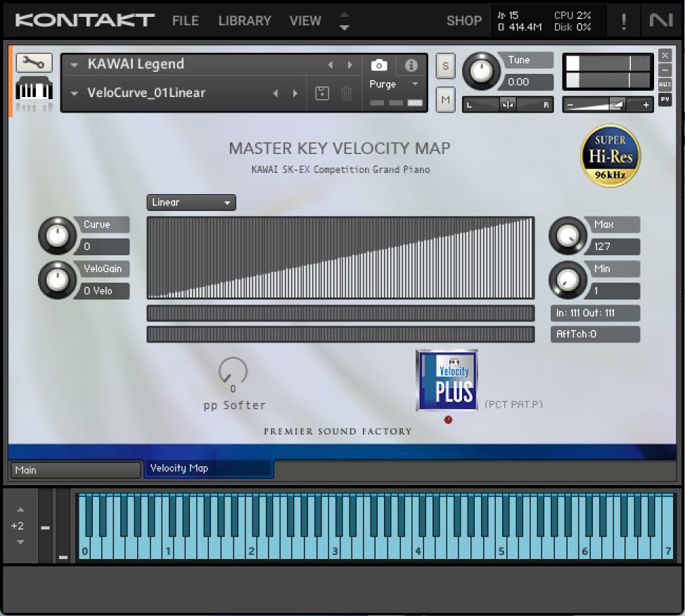
Task: Shift the keyboard octave down
Action: coord(20,542)
